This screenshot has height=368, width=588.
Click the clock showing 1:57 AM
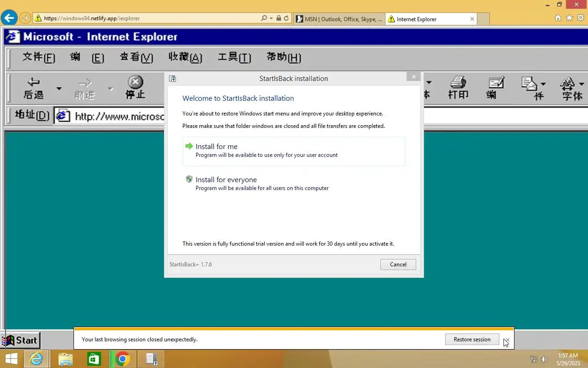(x=568, y=356)
